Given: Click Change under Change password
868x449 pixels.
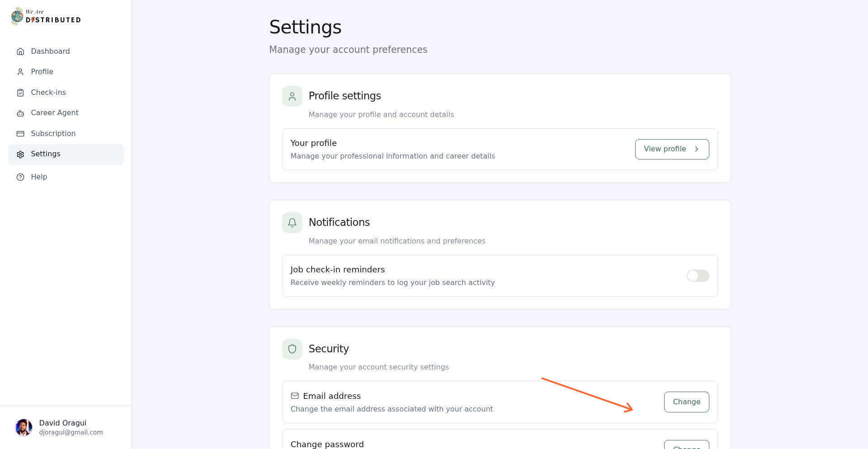Looking at the screenshot, I should point(686,446).
